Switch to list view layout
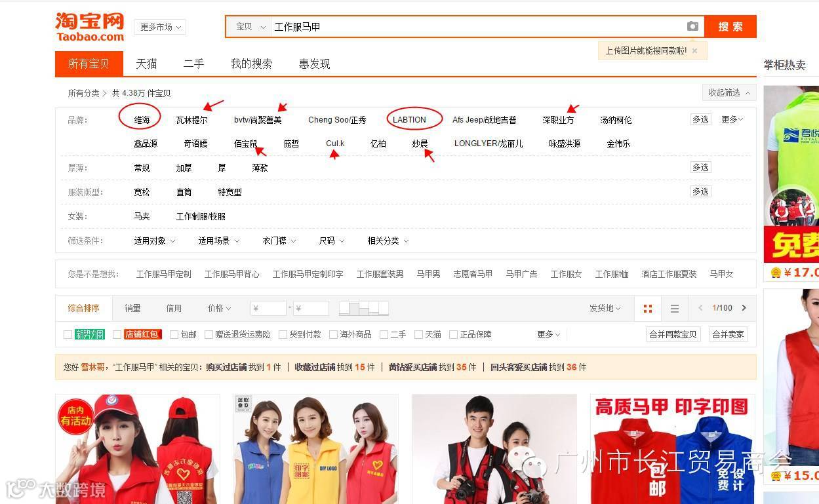 674,309
